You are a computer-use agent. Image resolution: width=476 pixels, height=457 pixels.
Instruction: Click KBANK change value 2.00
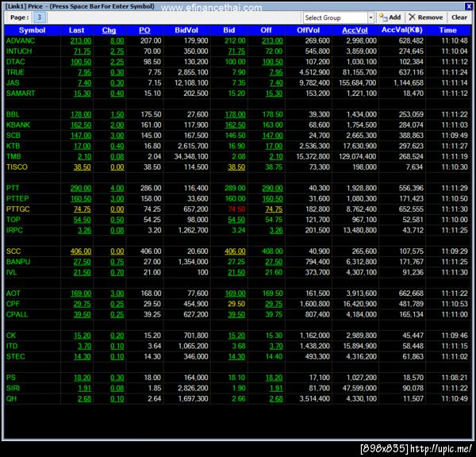click(x=117, y=125)
